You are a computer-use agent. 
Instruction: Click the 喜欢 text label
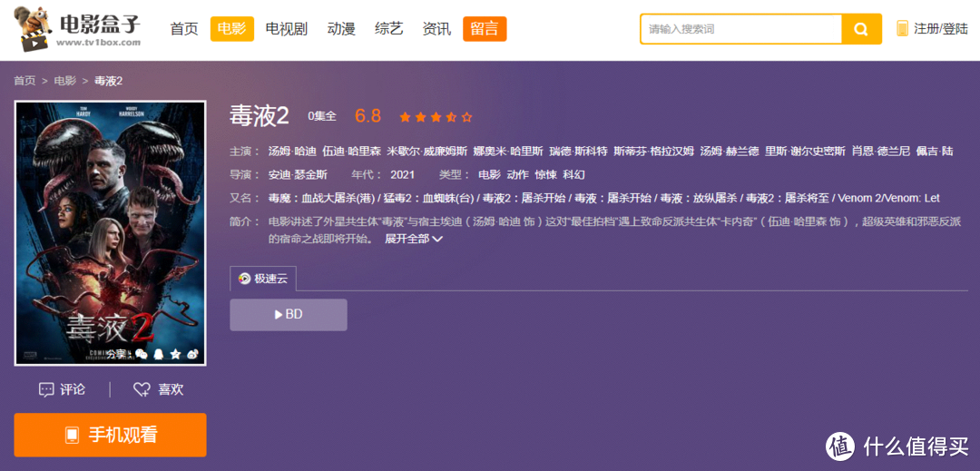(171, 390)
